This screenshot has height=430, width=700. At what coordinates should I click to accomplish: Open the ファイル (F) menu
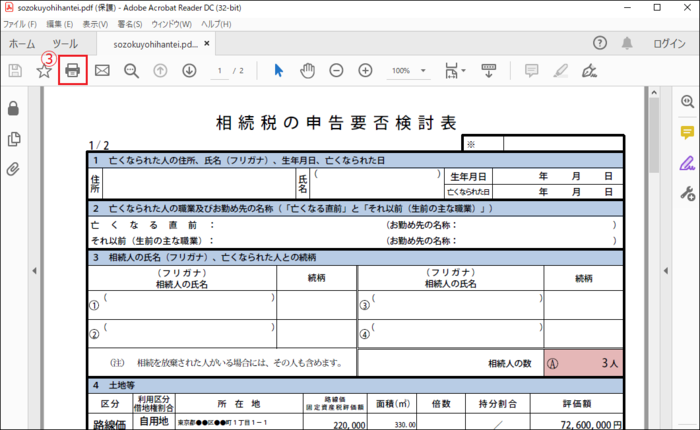[21, 23]
